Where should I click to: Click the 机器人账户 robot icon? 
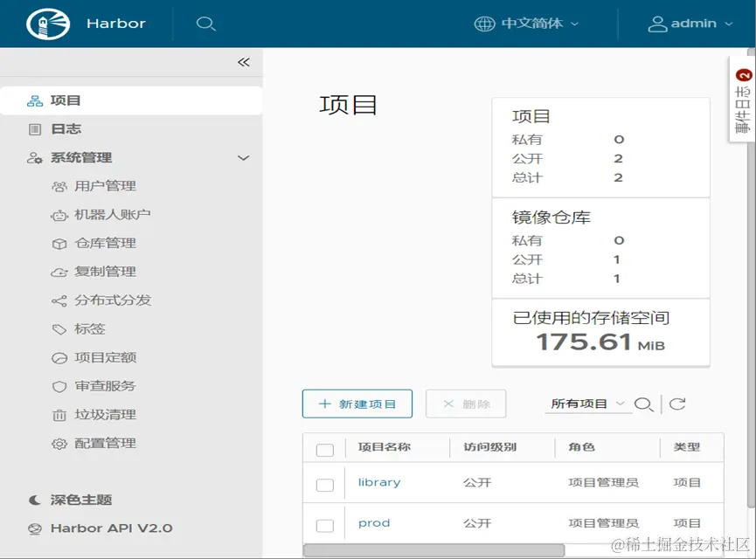(x=59, y=216)
